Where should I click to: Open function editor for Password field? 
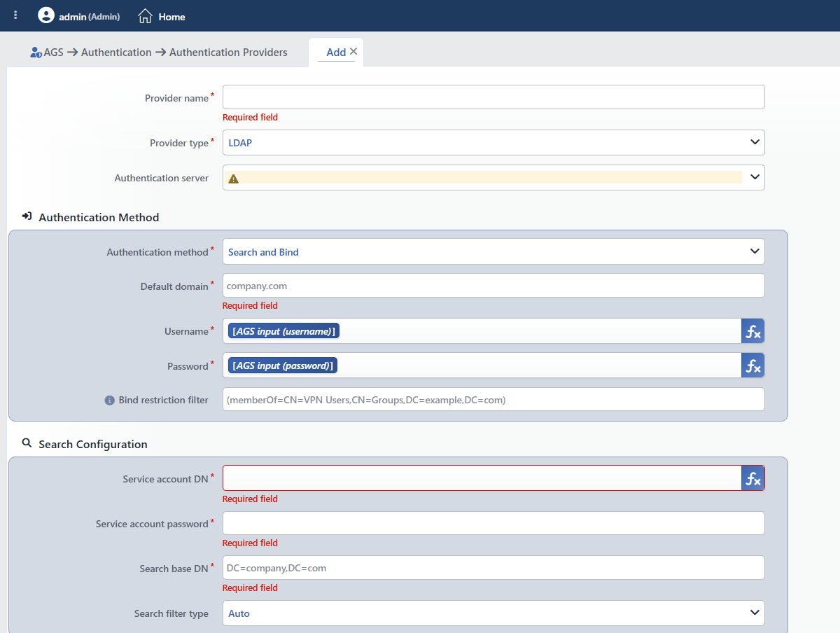pos(752,366)
